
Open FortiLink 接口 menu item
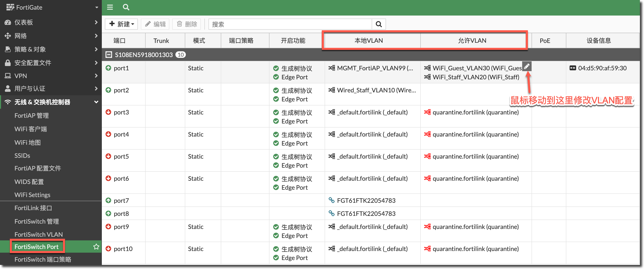(x=33, y=208)
